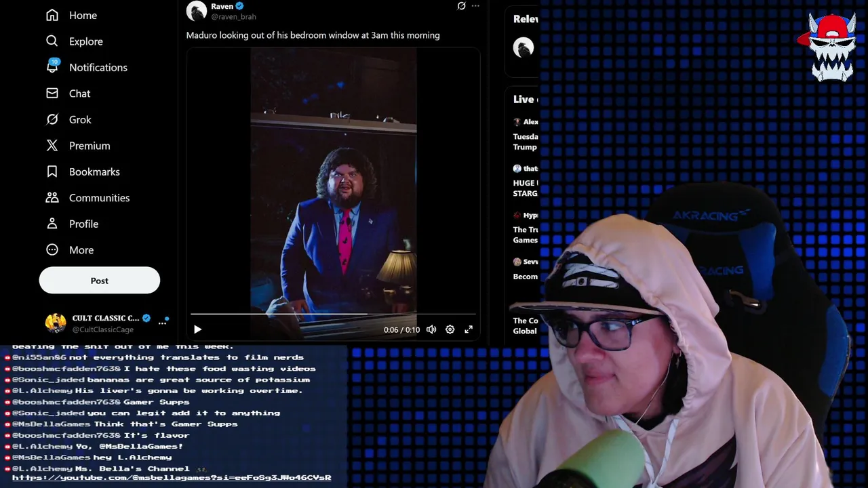Click the msbellagames YouTube link in chat
Viewport: 868px width, 488px height.
click(x=172, y=478)
